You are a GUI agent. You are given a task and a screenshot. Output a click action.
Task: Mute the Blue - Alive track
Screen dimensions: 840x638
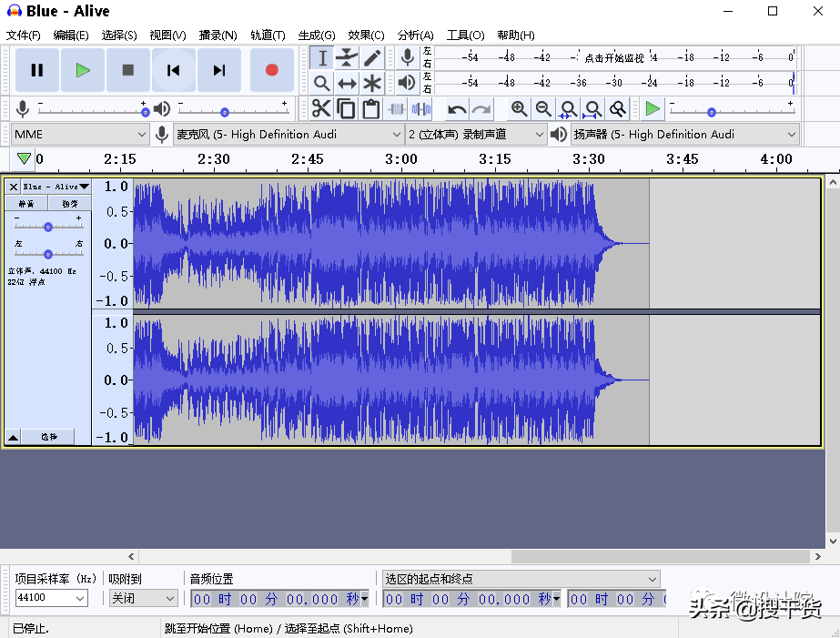26,204
